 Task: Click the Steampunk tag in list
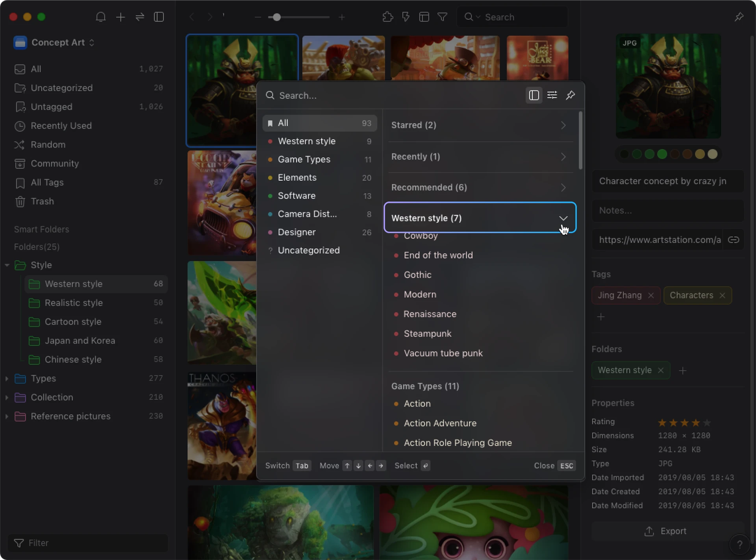point(428,334)
